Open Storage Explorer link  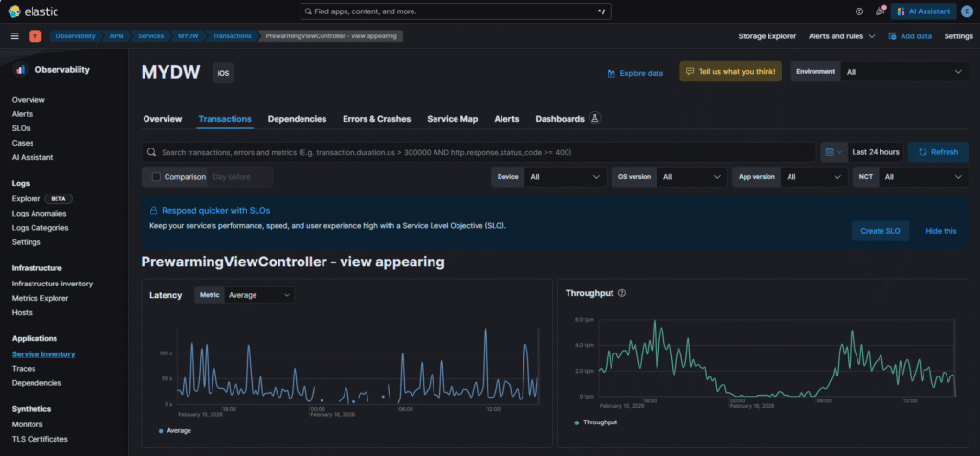768,36
